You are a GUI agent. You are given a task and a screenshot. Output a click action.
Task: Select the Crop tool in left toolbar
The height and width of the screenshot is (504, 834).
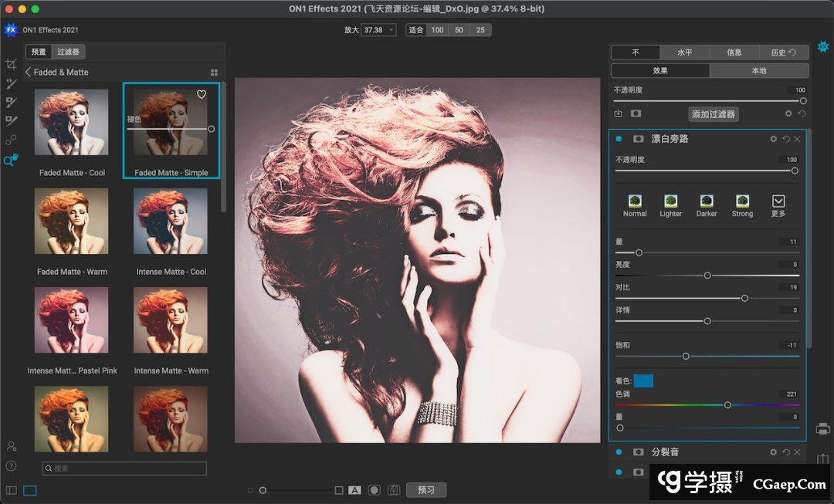tap(11, 65)
